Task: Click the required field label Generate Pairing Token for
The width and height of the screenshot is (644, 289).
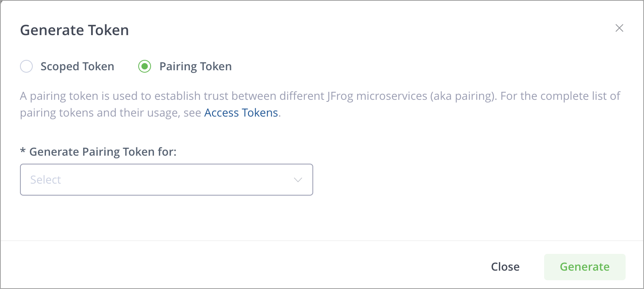Action: 98,152
